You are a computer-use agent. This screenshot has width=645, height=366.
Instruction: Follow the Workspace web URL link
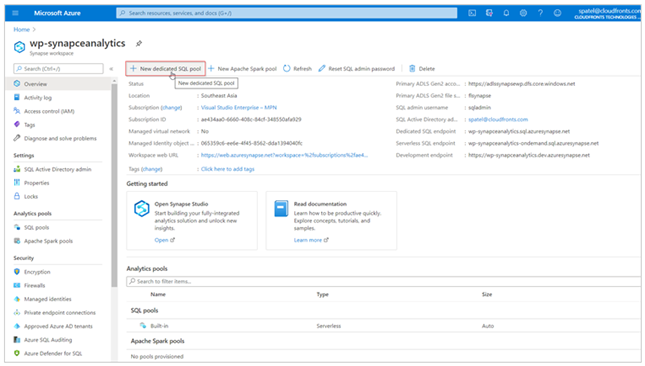point(284,155)
